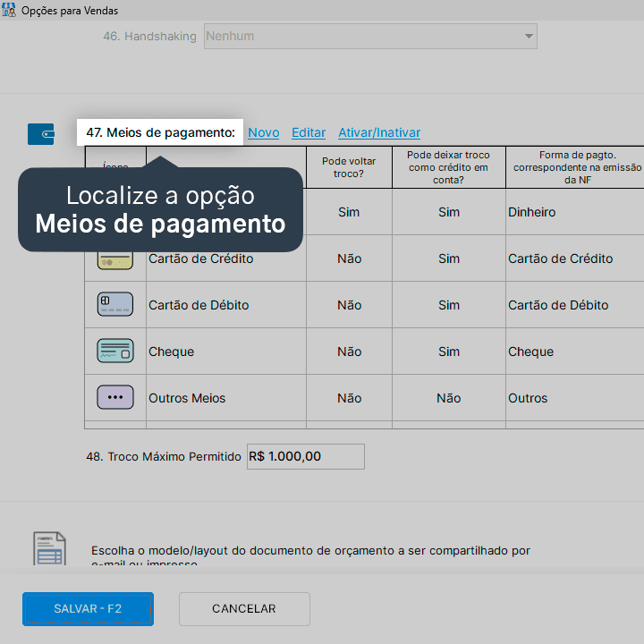Click the Outros Meios ellipsis icon

(x=115, y=397)
